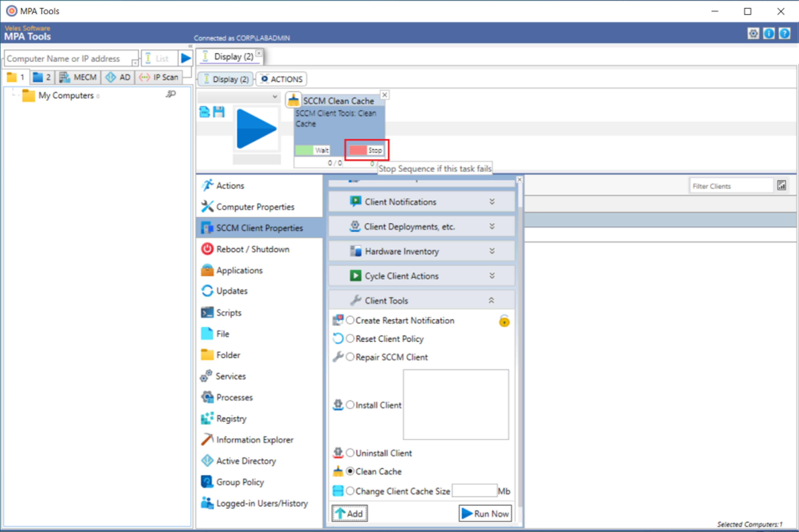Click the cache size Mb input field
Image resolution: width=799 pixels, height=532 pixels.
(x=475, y=491)
